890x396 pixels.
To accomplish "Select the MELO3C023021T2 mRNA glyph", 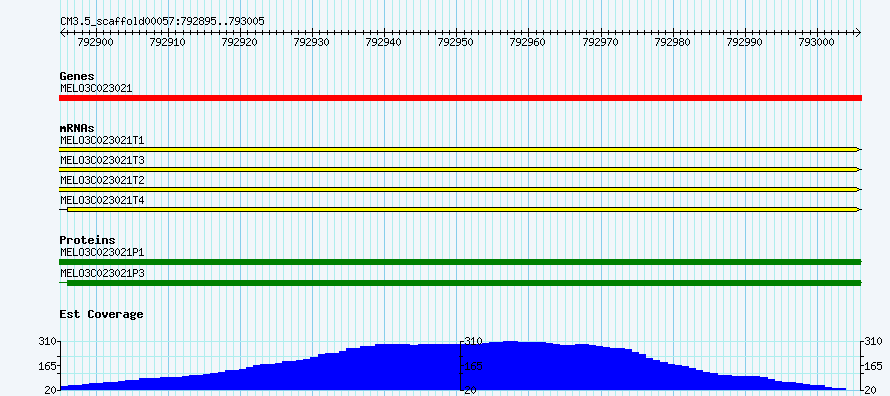I will point(460,189).
